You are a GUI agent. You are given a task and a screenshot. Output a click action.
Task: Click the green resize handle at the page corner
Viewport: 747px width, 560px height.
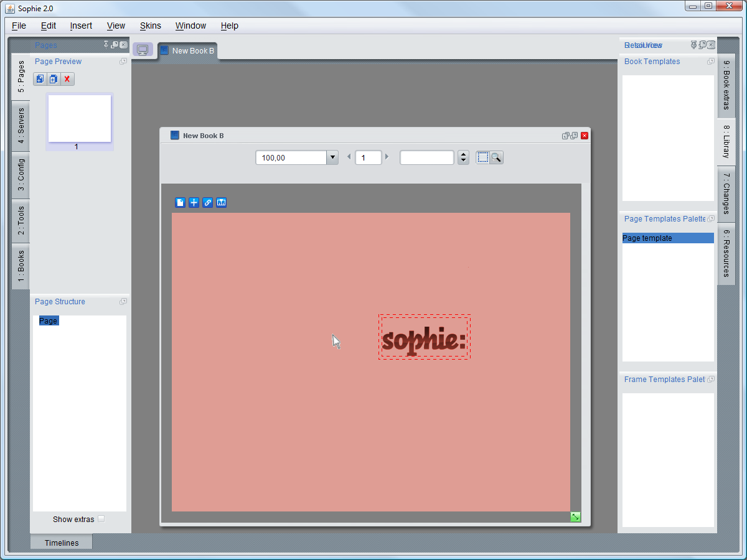pyautogui.click(x=576, y=517)
